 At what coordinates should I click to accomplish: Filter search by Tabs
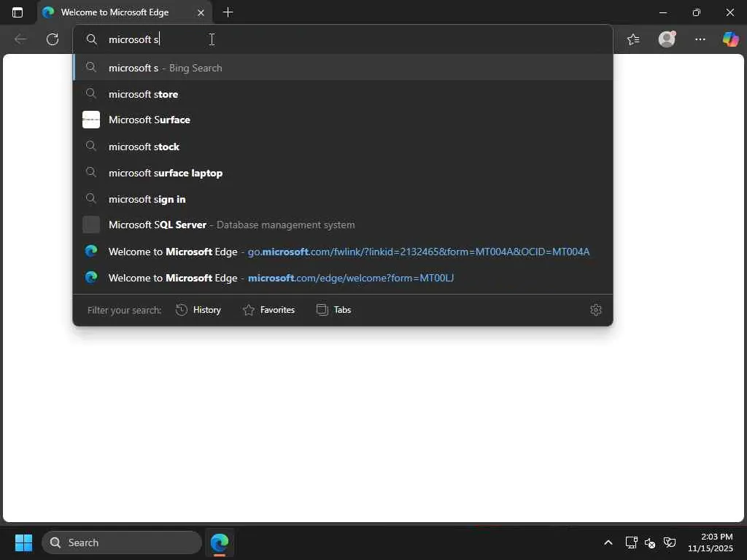tap(333, 310)
